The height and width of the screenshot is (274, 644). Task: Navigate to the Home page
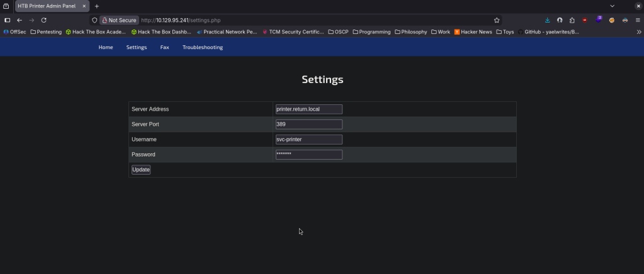click(106, 47)
